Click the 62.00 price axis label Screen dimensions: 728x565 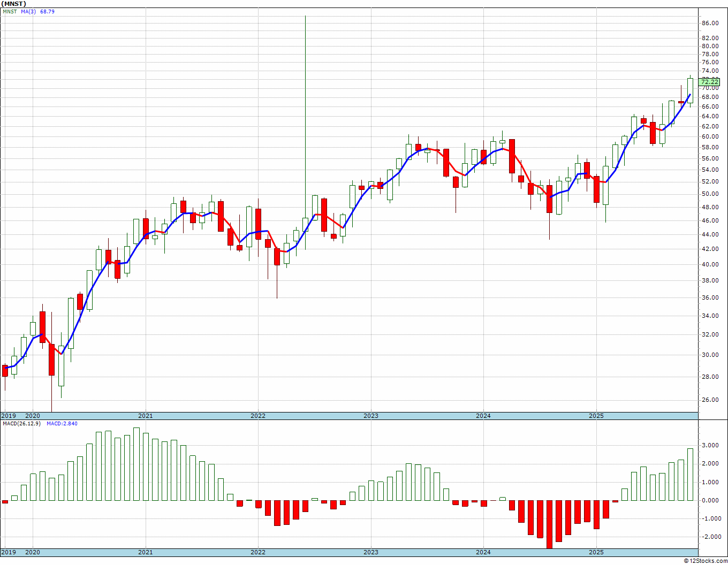710,126
